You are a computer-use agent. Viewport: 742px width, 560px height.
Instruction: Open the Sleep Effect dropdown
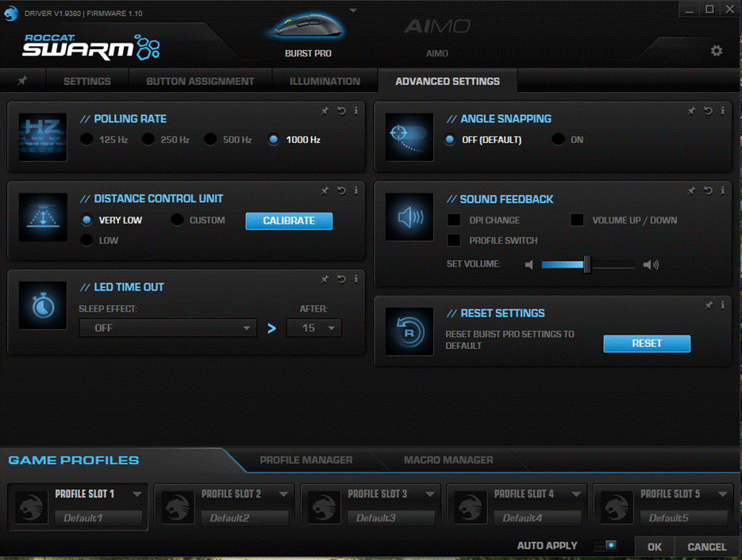[168, 328]
